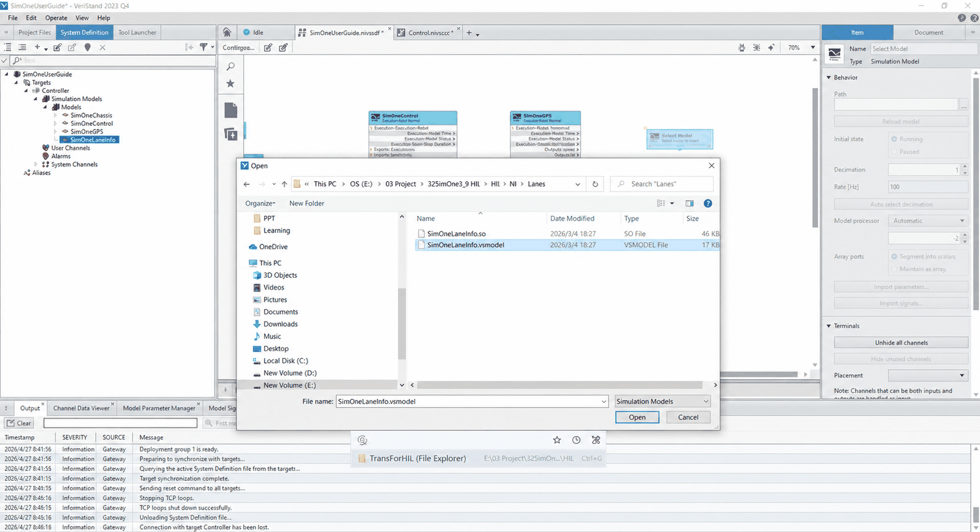This screenshot has width=980, height=532.
Task: Click the delete X icon in the tree toolbar
Action: point(102,47)
